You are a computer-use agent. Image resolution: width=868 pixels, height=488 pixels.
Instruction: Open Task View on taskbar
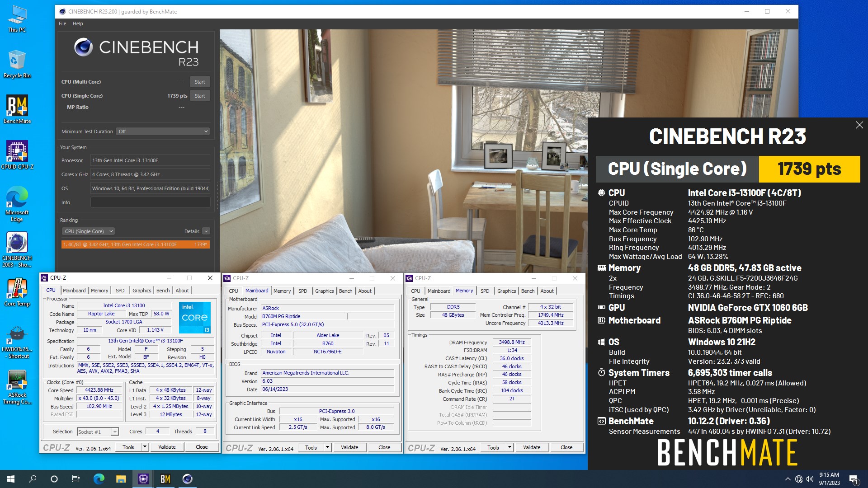[x=76, y=479]
